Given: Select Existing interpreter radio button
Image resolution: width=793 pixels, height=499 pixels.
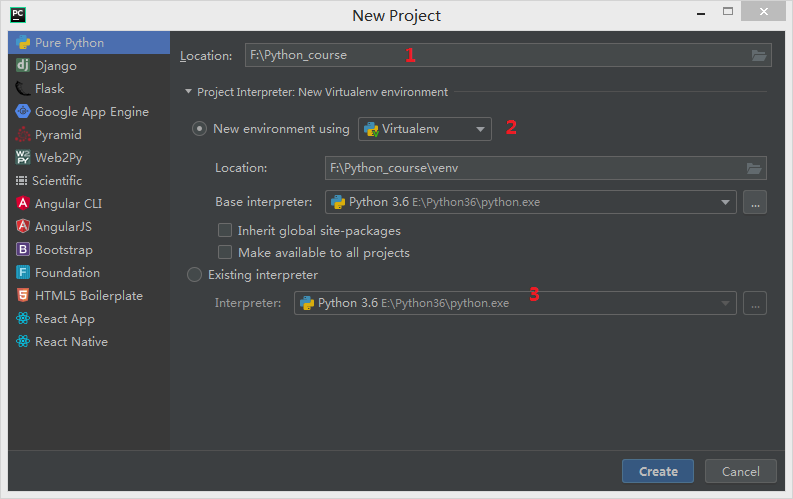Looking at the screenshot, I should 194,275.
